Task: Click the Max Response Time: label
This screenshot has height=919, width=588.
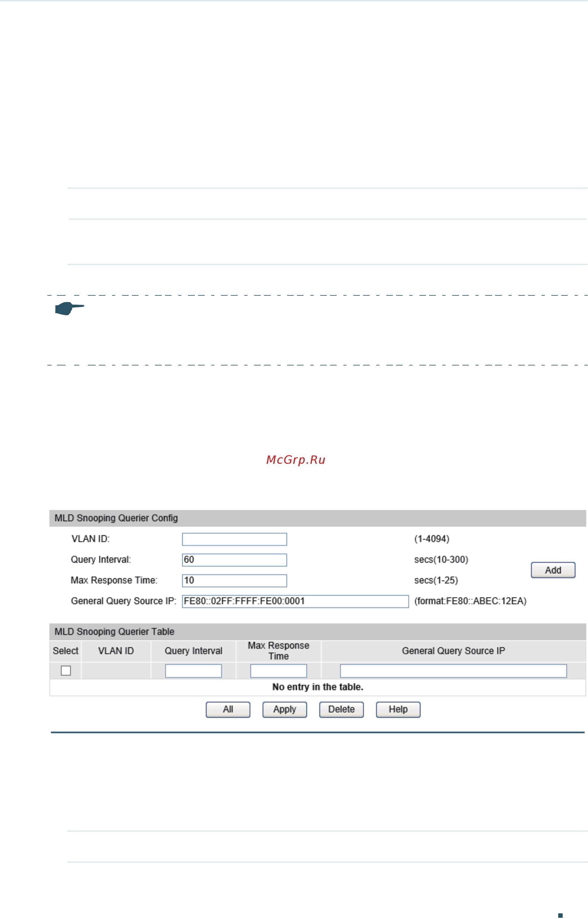Action: pyautogui.click(x=114, y=580)
